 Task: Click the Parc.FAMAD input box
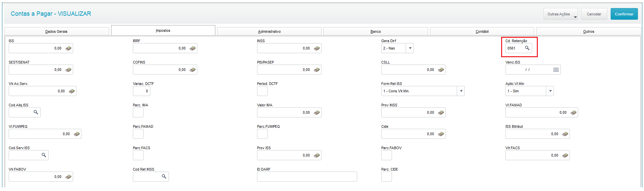coord(138,134)
